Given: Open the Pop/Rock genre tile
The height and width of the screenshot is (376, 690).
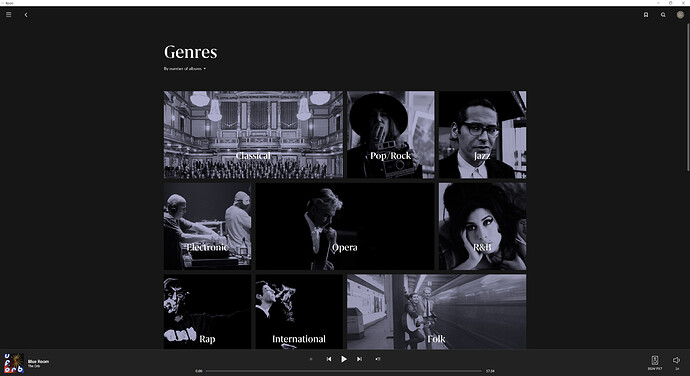Looking at the screenshot, I should coord(391,135).
